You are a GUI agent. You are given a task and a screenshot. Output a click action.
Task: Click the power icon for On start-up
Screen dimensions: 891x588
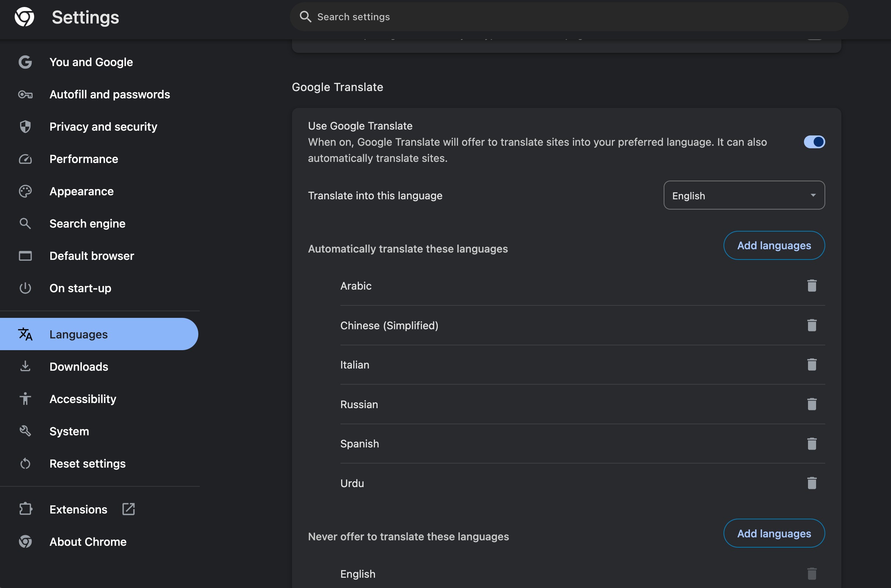25,288
